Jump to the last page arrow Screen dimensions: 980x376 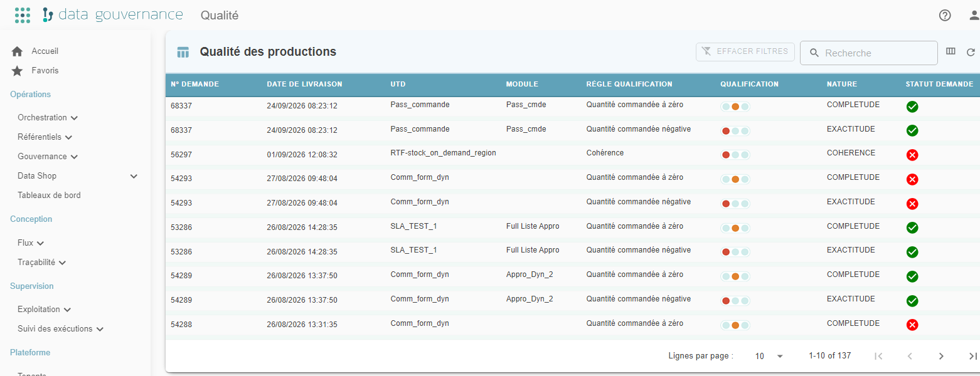(972, 356)
